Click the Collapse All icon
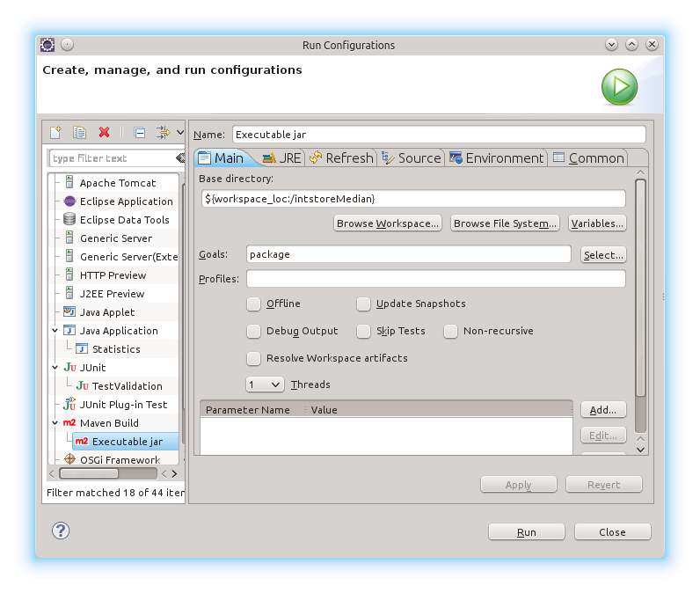The image size is (700, 593). 139,133
